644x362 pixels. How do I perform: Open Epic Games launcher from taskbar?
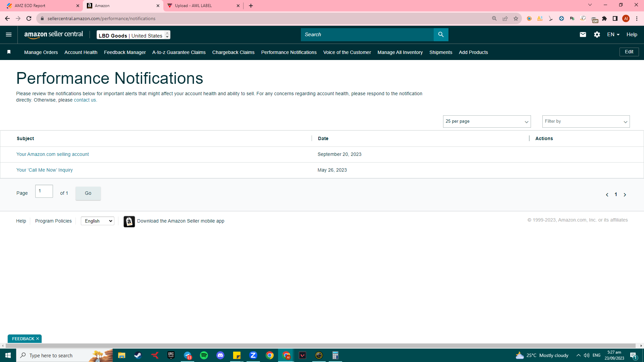pyautogui.click(x=171, y=355)
